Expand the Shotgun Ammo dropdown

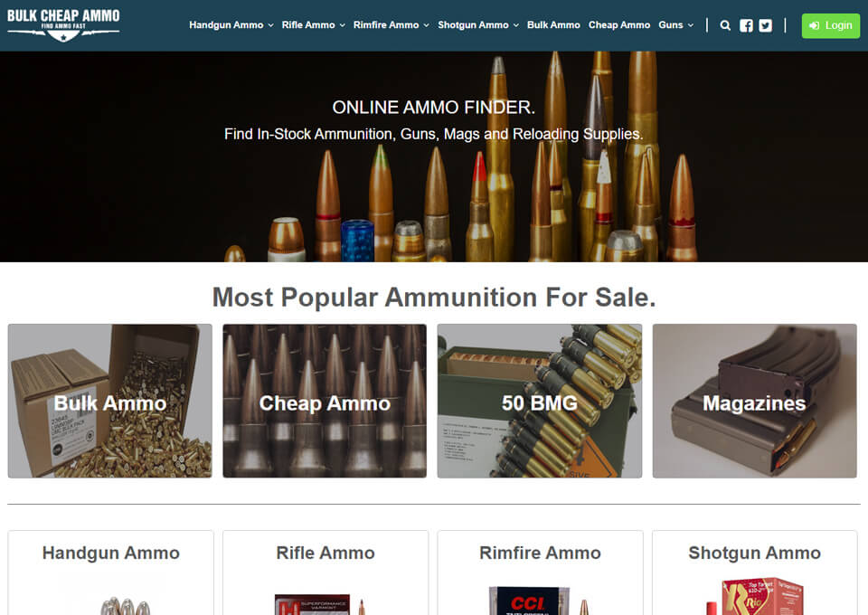(x=477, y=25)
